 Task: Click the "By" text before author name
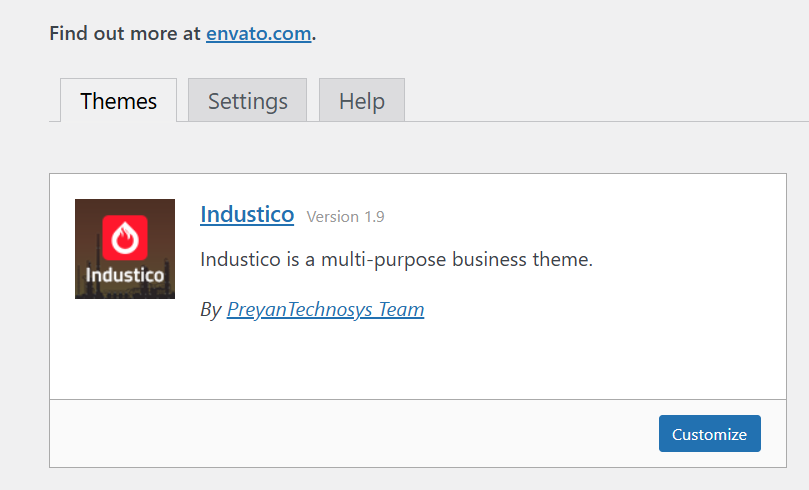click(210, 310)
